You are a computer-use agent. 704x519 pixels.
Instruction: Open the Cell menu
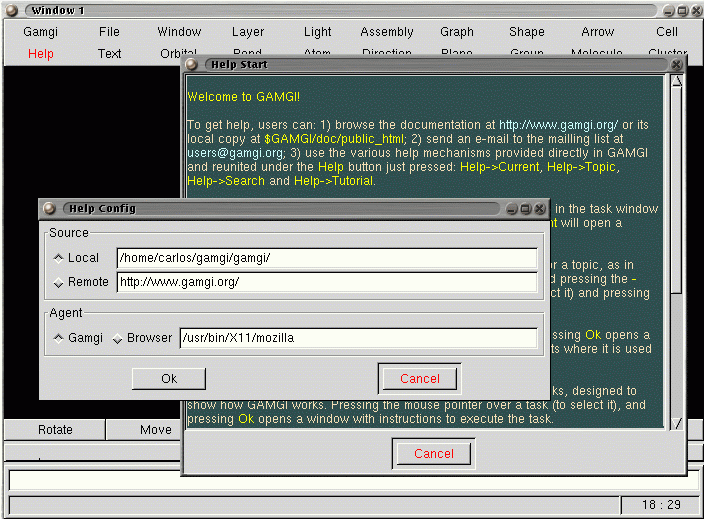coord(667,32)
